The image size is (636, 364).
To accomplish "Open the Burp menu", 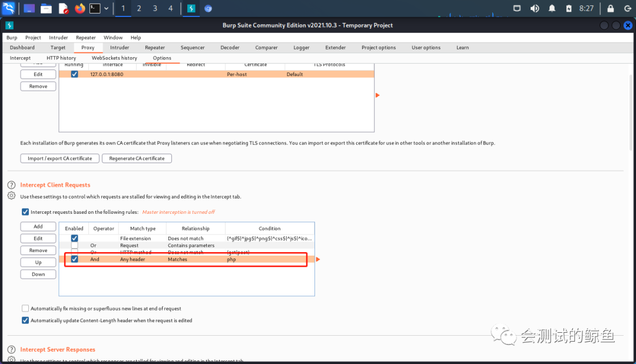I will coord(12,37).
